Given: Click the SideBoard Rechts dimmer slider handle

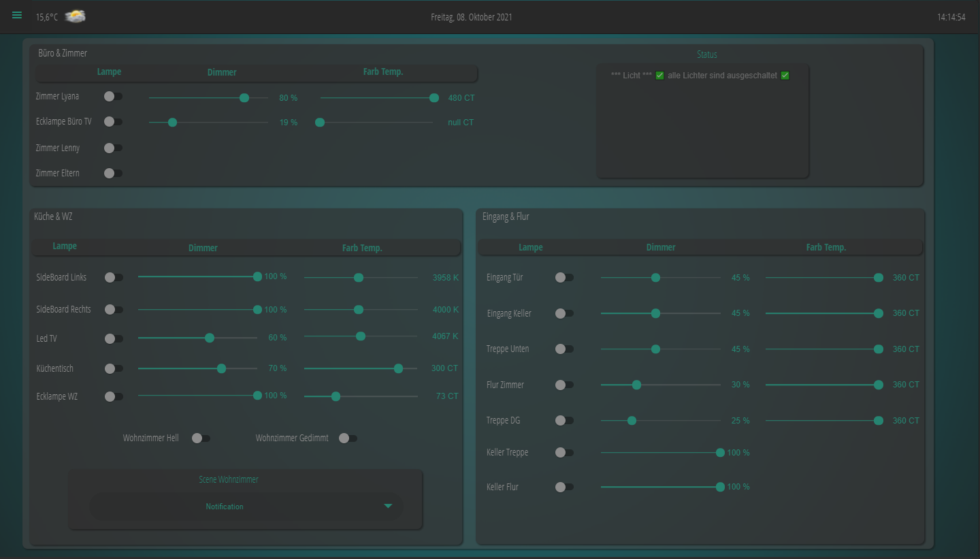Looking at the screenshot, I should click(x=257, y=309).
